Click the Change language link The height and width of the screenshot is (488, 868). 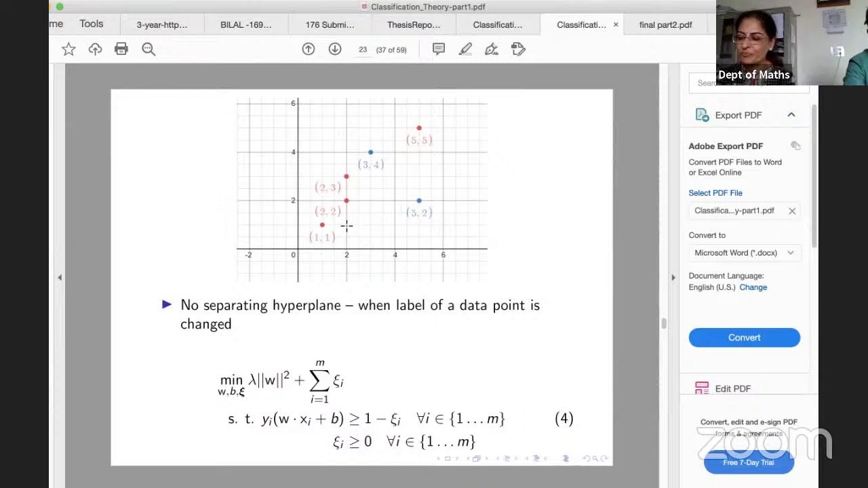coord(753,287)
